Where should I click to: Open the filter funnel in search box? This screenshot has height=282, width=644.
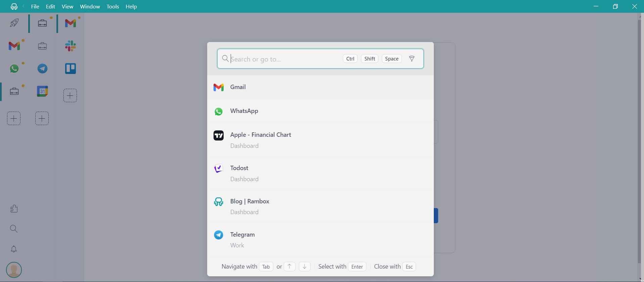coord(412,59)
